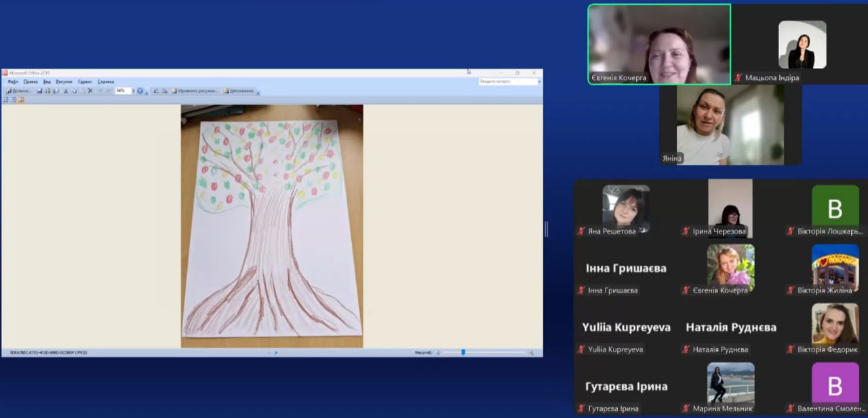This screenshot has width=868, height=418.
Task: Click the Автозамена button
Action: pos(239,90)
